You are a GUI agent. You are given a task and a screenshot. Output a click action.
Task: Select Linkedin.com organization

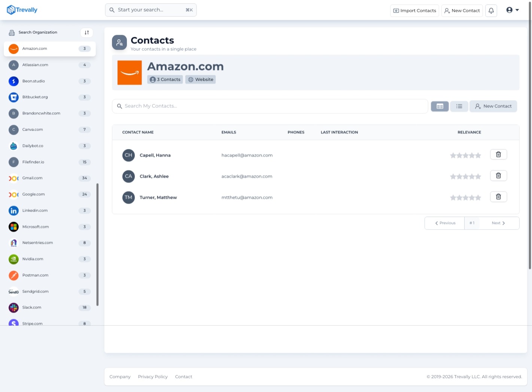pyautogui.click(x=50, y=211)
